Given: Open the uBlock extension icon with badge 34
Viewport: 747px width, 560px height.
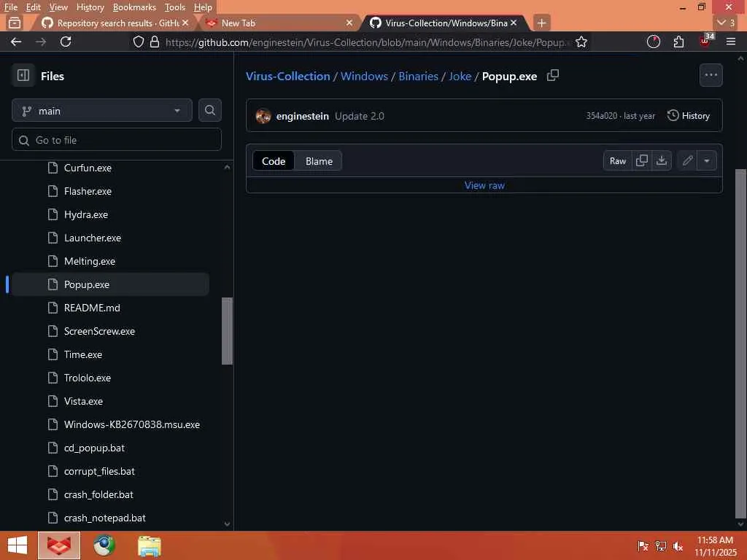Looking at the screenshot, I should 705,41.
